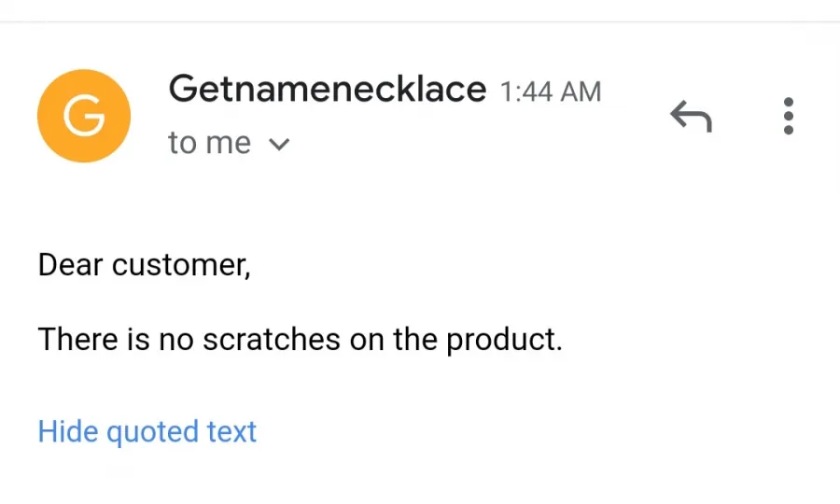Expand recipient details chevron beside 'to me'
The height and width of the screenshot is (504, 840).
(279, 144)
